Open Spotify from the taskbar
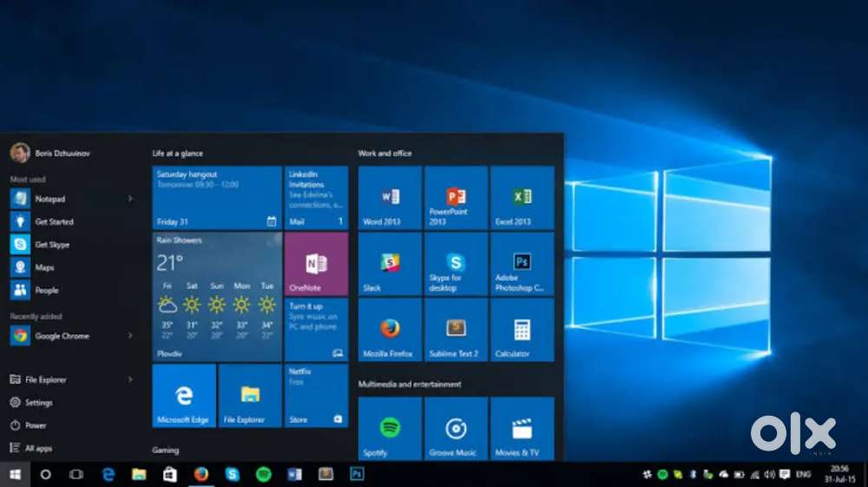This screenshot has width=868, height=487. tap(264, 474)
